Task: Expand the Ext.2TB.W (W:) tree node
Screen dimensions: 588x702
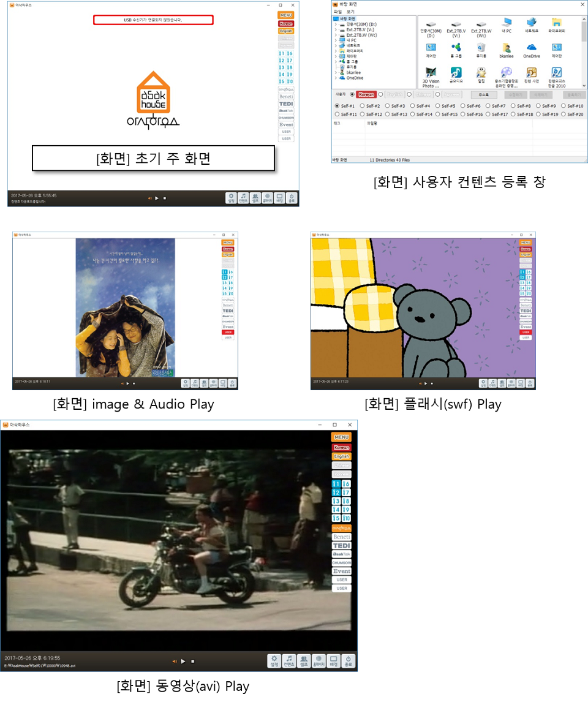Action: tap(336, 35)
